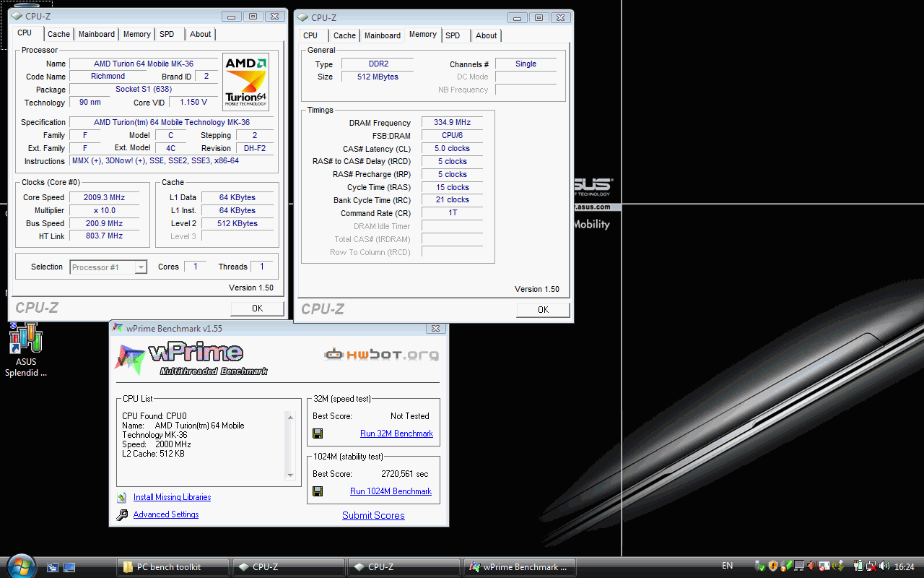Open the About tab in the right CPU-Z window
924x578 pixels.
coord(487,35)
